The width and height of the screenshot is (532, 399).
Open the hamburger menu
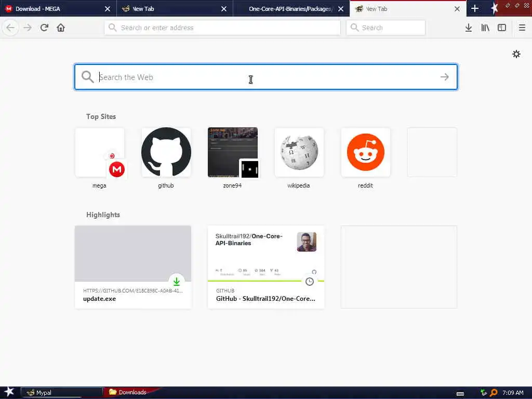[x=522, y=28]
